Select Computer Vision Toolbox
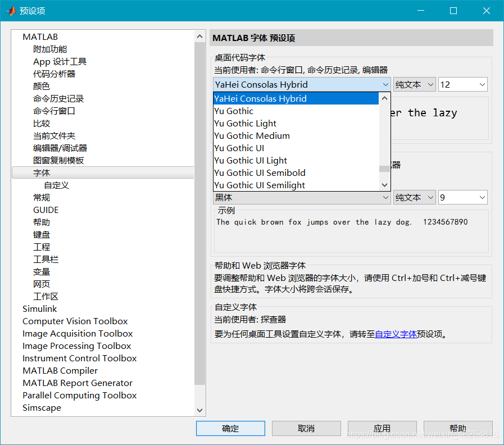 tap(75, 321)
